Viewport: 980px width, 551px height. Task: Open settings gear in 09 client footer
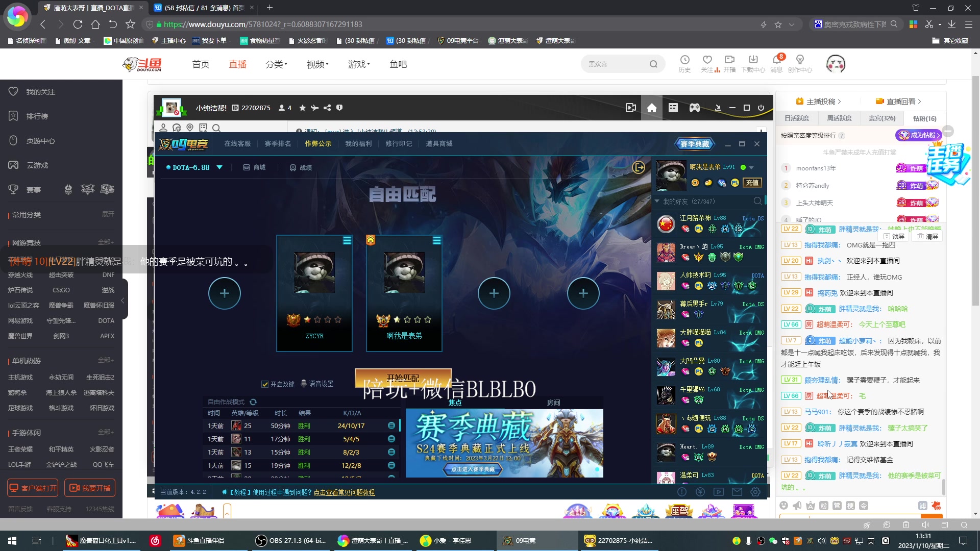click(755, 492)
